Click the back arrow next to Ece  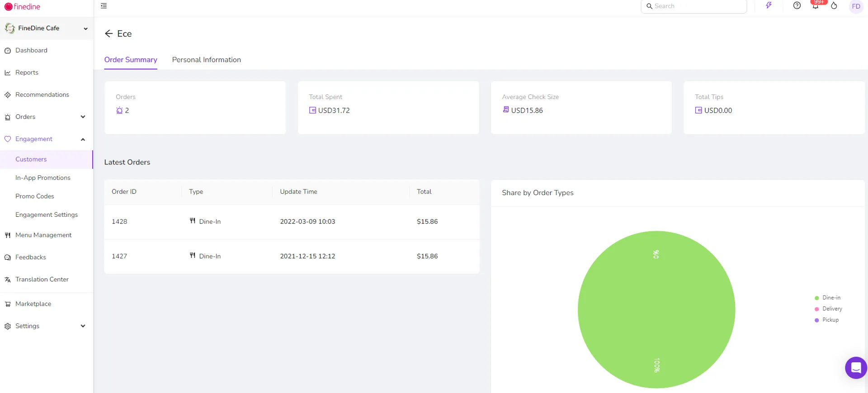tap(108, 33)
